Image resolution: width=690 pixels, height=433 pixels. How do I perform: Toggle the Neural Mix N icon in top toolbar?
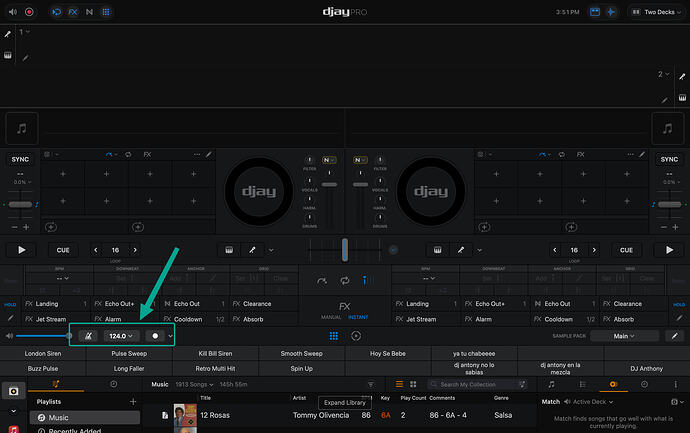(89, 12)
